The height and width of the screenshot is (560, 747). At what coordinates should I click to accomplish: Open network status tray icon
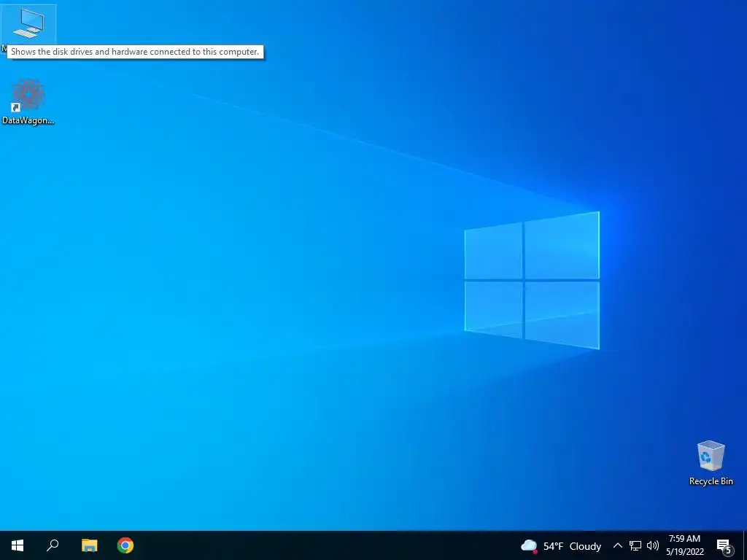click(x=635, y=545)
